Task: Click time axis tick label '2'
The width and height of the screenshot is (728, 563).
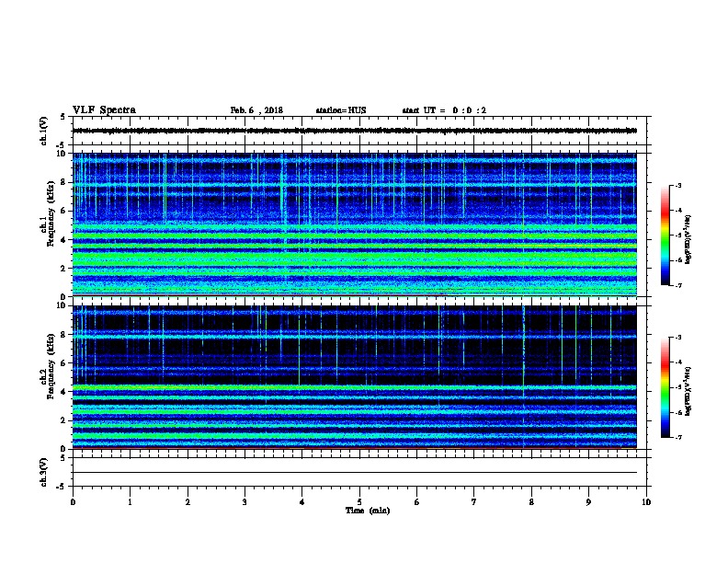Action: 188,502
